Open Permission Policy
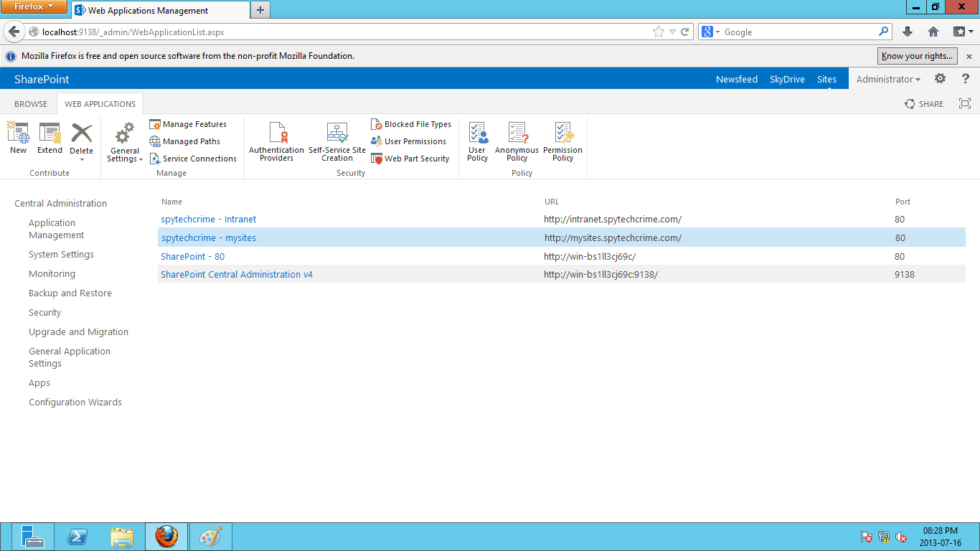 pyautogui.click(x=563, y=141)
